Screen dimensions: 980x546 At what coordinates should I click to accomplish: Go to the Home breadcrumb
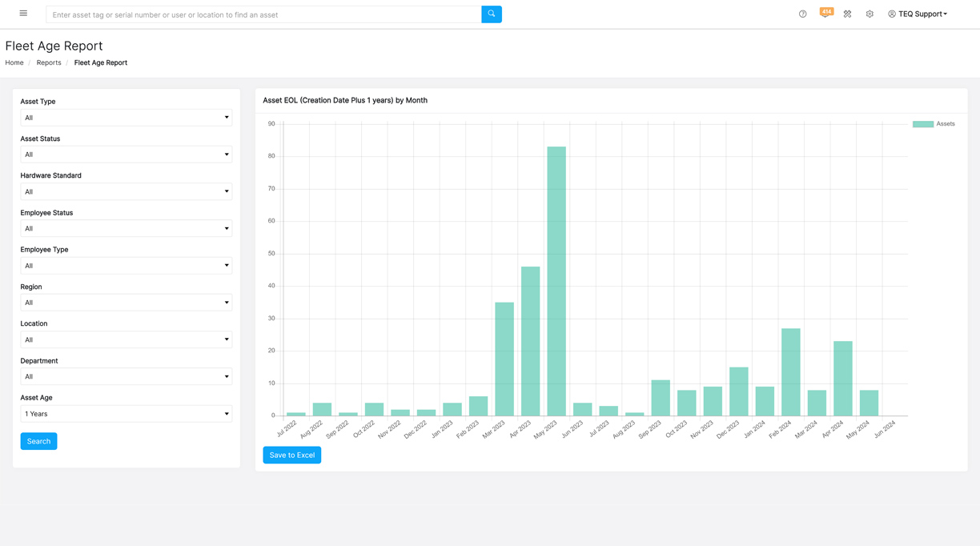pos(14,62)
